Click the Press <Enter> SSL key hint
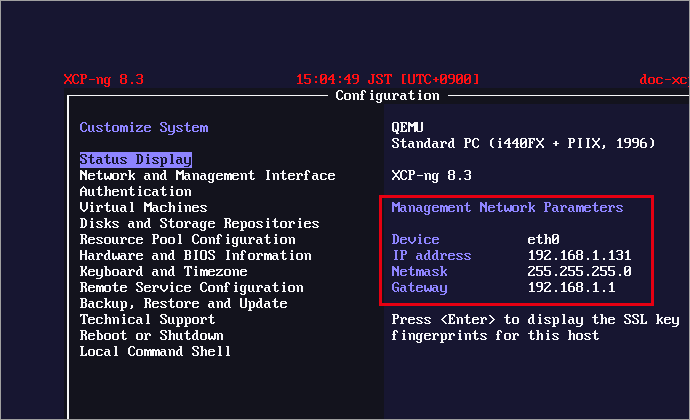 coord(535,320)
